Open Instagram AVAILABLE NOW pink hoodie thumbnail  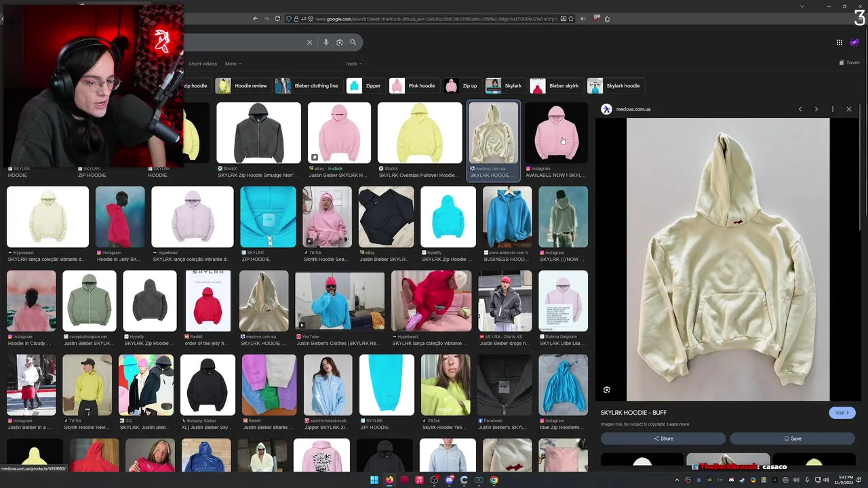pyautogui.click(x=556, y=133)
